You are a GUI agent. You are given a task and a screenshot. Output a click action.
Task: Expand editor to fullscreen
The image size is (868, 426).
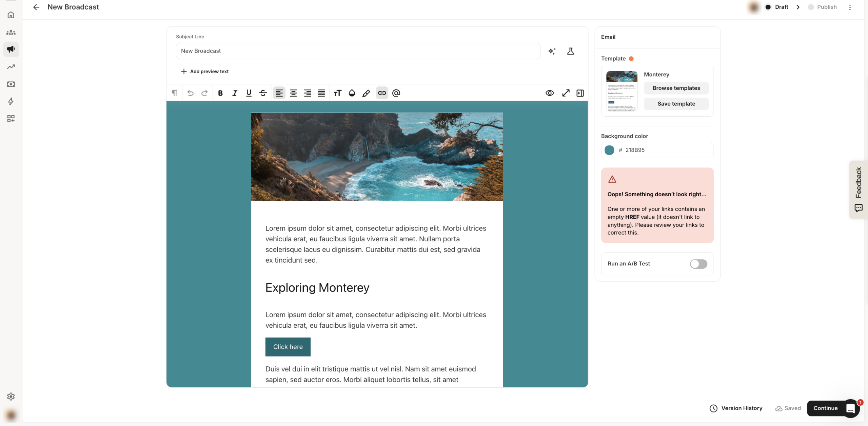pos(566,93)
